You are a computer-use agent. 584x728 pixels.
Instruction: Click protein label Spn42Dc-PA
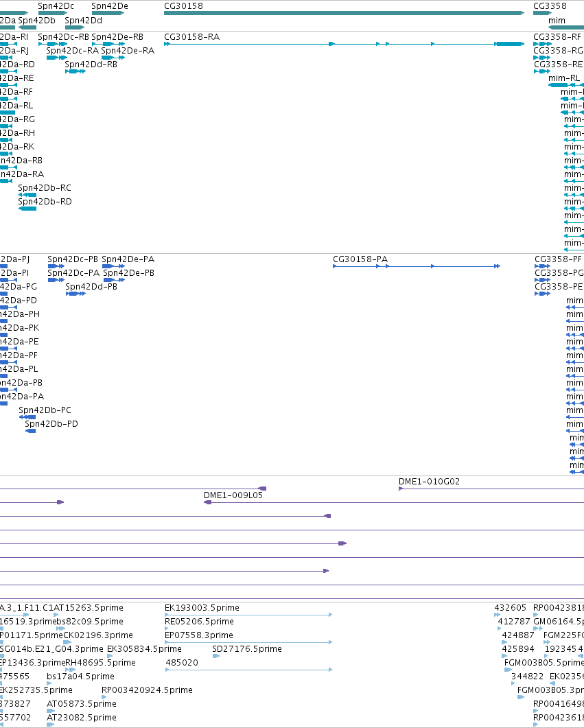point(73,273)
